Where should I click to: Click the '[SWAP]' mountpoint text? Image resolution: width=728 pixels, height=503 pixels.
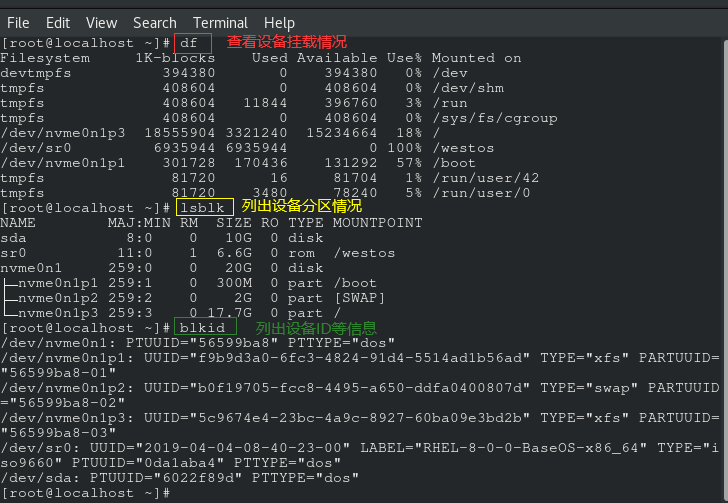pos(360,298)
